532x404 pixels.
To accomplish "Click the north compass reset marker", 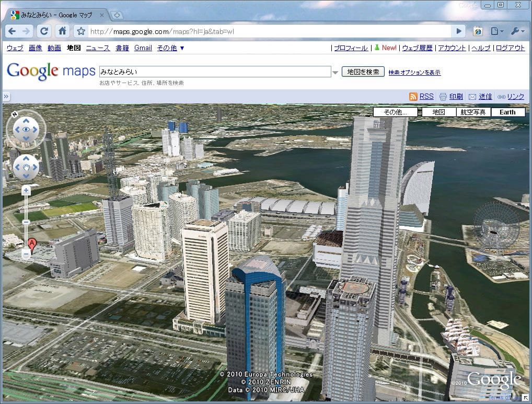I will [14, 113].
